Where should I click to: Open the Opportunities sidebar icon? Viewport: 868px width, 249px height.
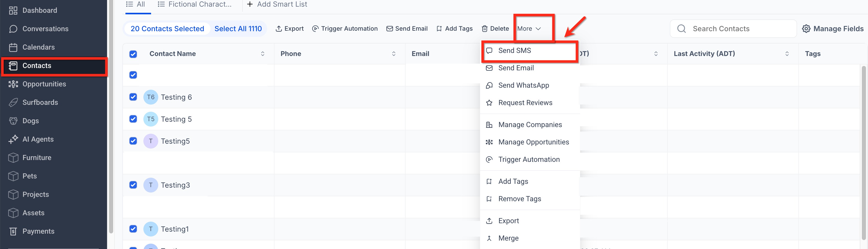(x=13, y=84)
